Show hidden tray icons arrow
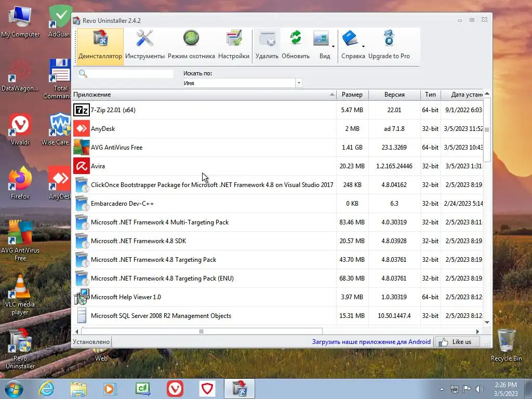The height and width of the screenshot is (399, 532). 442,389
